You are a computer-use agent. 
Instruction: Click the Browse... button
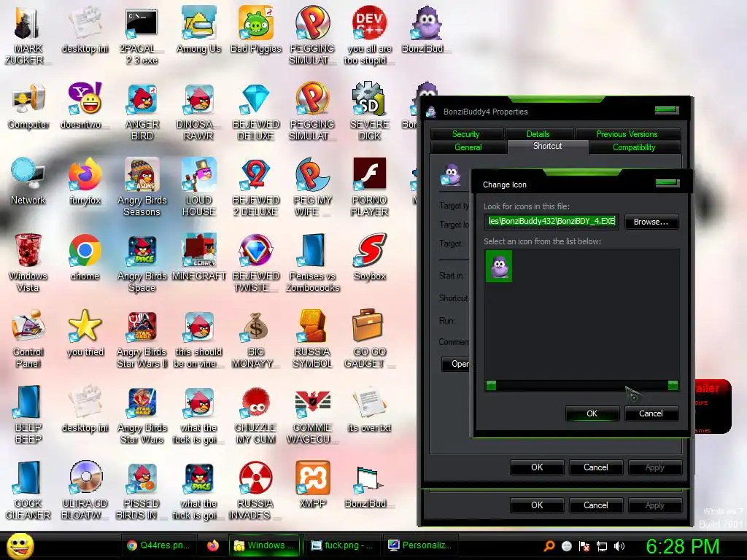[x=651, y=222]
